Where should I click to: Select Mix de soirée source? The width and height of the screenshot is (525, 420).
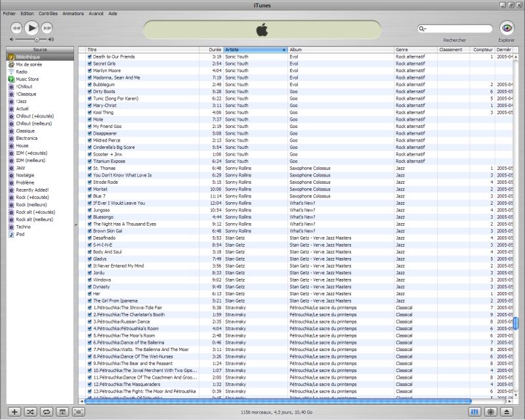click(40, 64)
